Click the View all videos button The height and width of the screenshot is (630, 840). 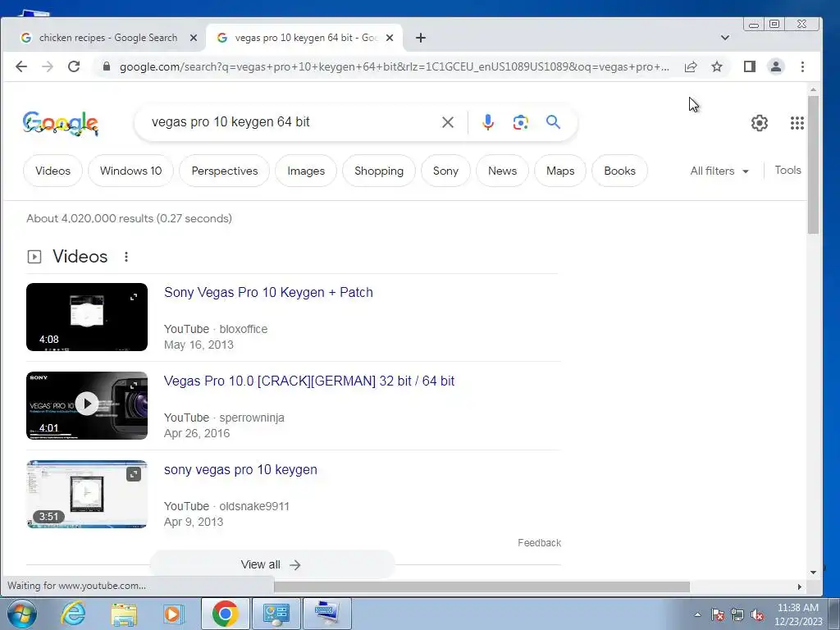coord(271,564)
